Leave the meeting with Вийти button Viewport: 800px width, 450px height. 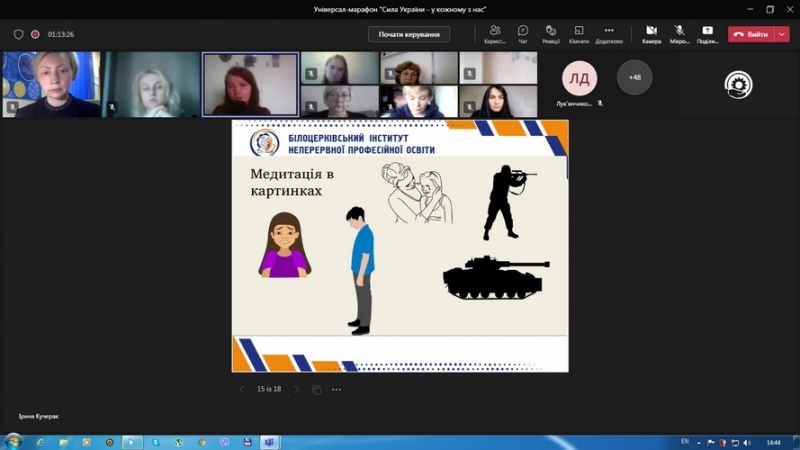pos(750,34)
